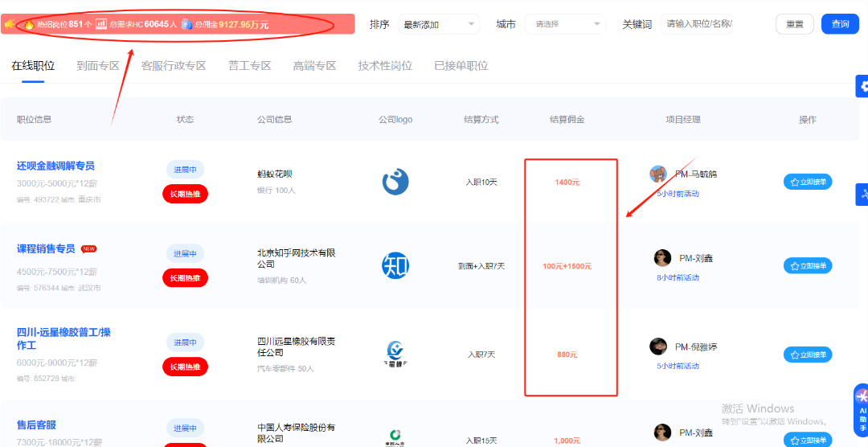Open the settings gear on the right edge
Viewport: 868px width, 447px height.
(x=863, y=86)
